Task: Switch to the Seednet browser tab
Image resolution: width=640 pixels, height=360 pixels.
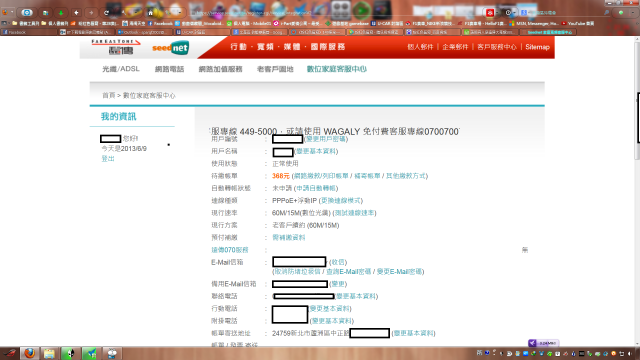Action: tap(549, 32)
